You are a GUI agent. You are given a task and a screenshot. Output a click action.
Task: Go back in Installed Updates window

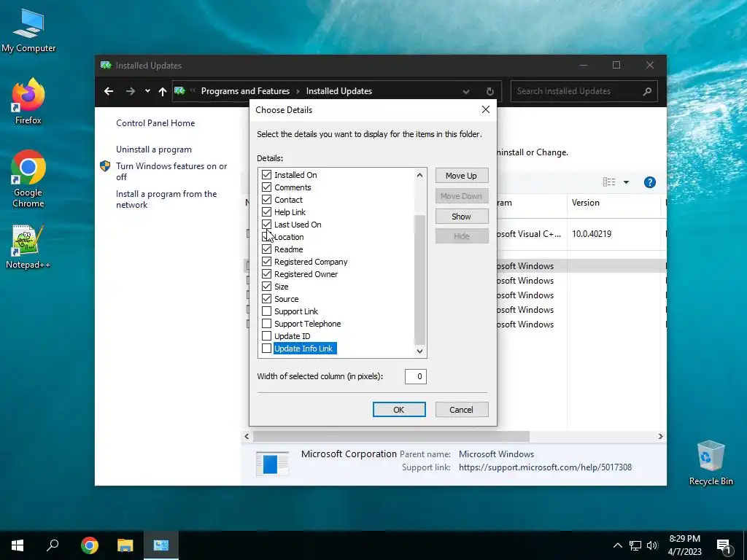(109, 91)
